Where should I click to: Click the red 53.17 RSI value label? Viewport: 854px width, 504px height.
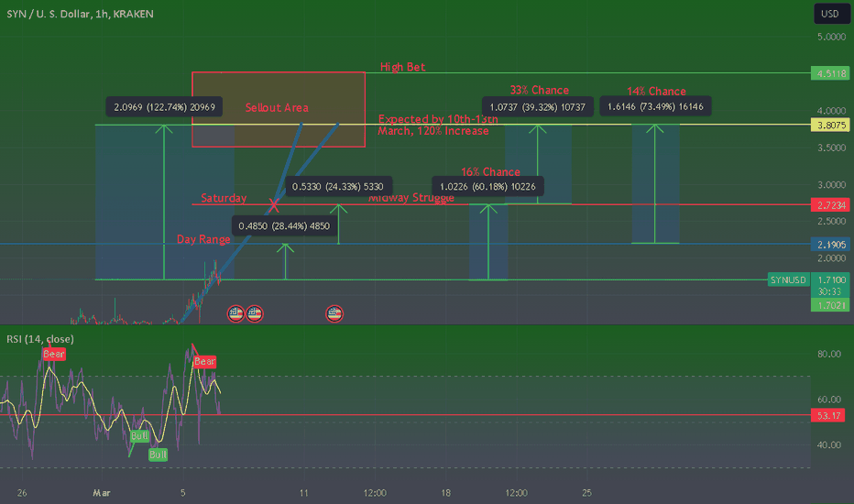click(x=829, y=416)
